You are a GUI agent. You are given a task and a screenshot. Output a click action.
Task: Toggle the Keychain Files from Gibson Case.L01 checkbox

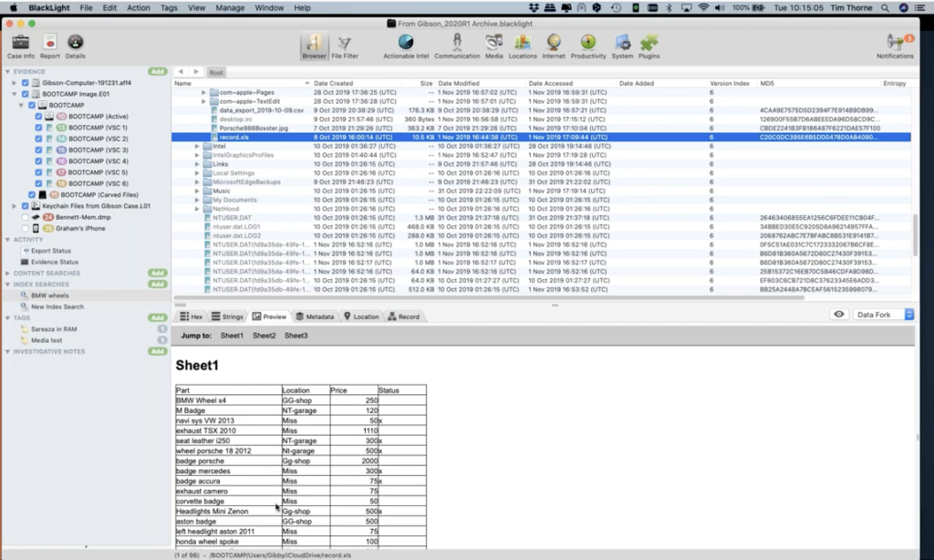coord(25,206)
